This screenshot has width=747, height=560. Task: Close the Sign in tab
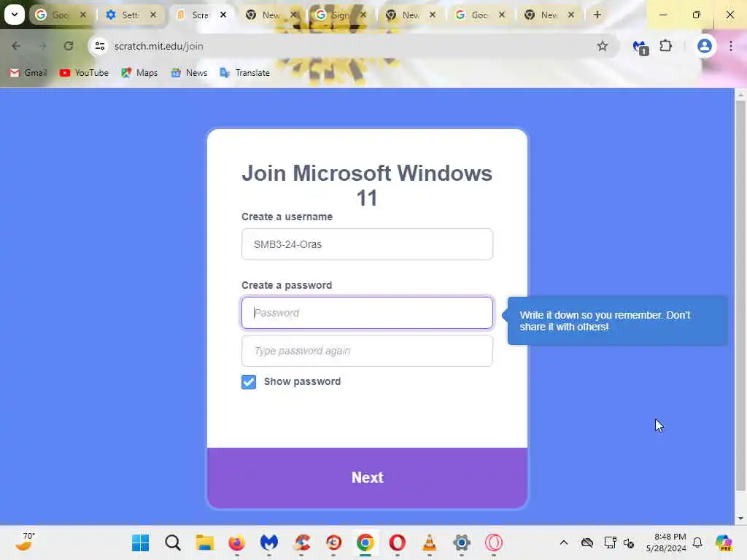[x=363, y=15]
